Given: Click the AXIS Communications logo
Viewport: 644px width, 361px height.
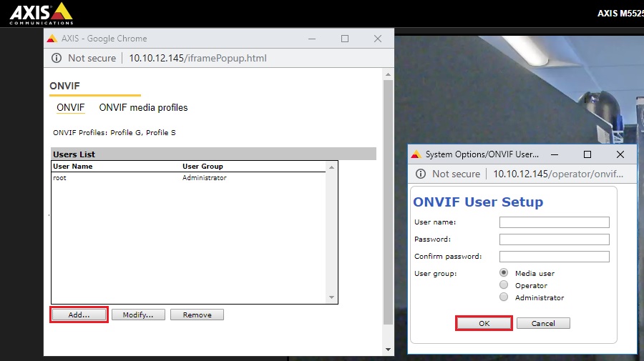Looking at the screenshot, I should [41, 13].
